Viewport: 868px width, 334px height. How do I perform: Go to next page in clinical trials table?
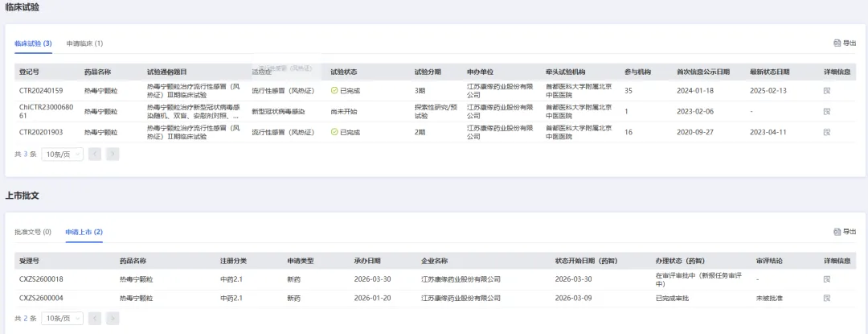click(113, 154)
